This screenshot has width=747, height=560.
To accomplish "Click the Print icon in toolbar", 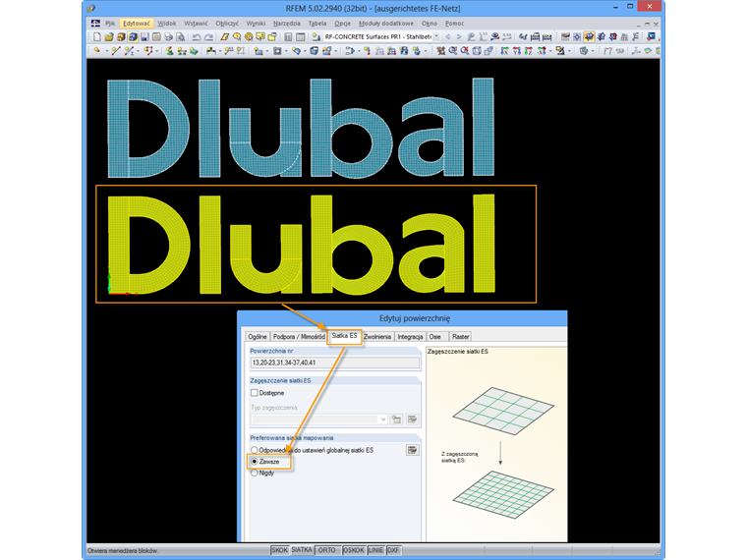I will pyautogui.click(x=168, y=36).
